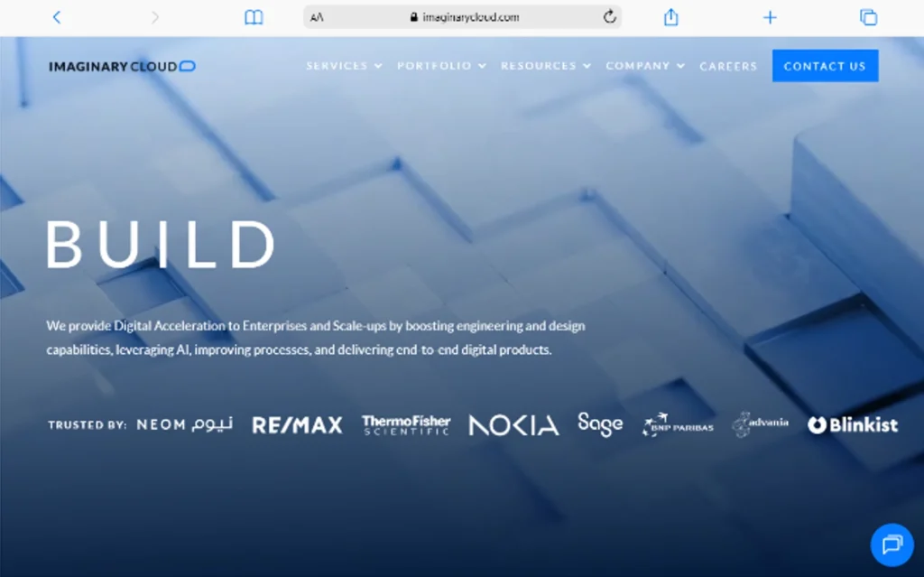Click the Advania client logo

760,424
